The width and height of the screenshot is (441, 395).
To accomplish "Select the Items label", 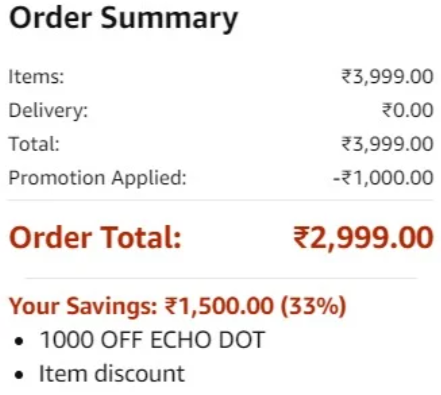I will pos(36,76).
